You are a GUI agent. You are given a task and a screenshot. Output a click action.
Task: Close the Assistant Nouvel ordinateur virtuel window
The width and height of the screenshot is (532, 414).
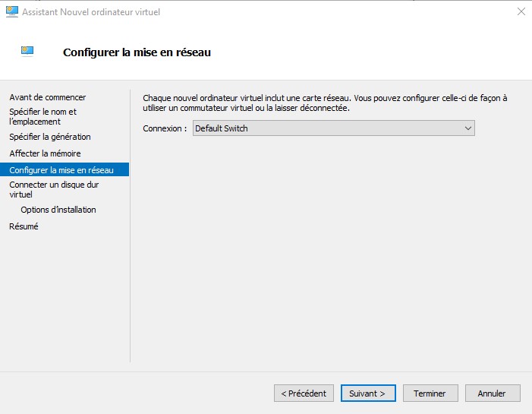[x=521, y=11]
